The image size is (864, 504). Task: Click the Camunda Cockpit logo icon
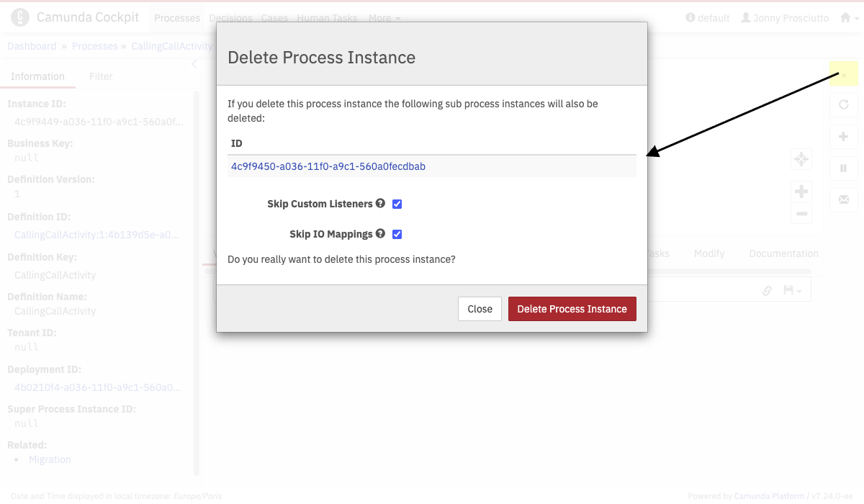[20, 17]
